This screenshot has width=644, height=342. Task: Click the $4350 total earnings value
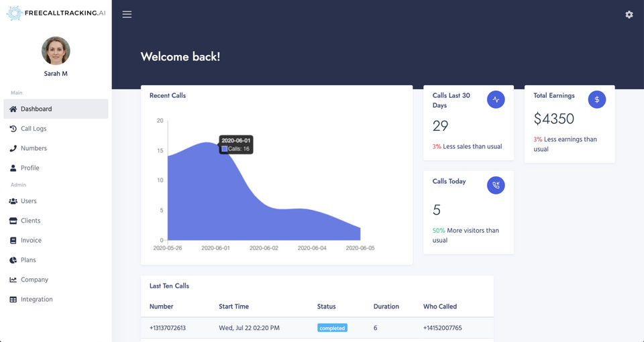(x=553, y=119)
